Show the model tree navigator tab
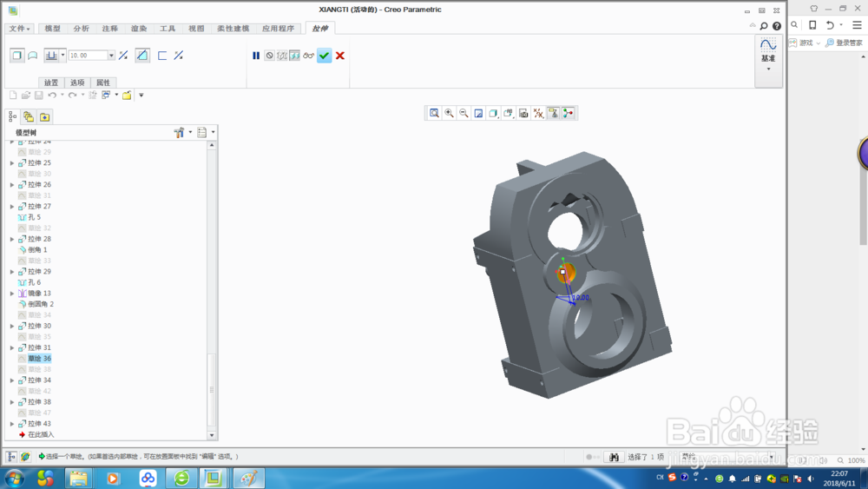The image size is (868, 489). pyautogui.click(x=12, y=117)
